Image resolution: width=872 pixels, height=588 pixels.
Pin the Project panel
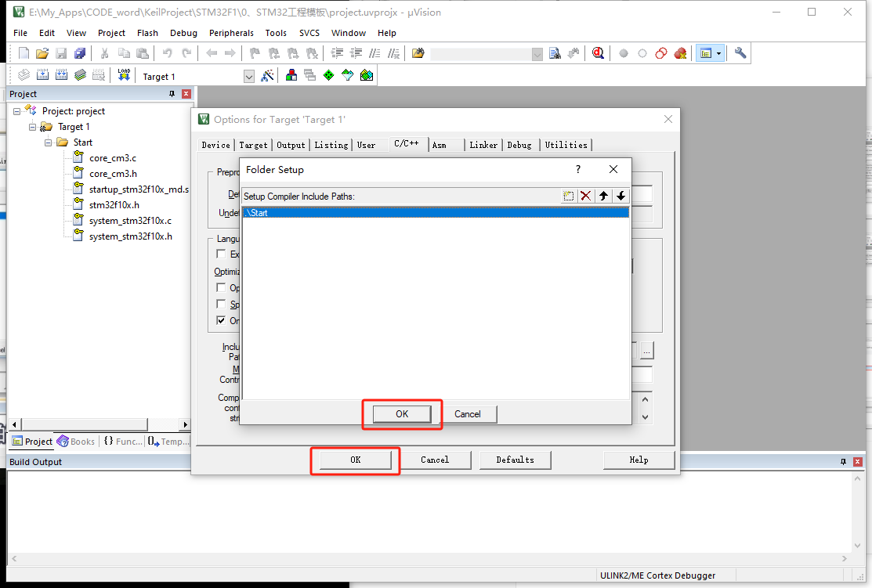172,94
